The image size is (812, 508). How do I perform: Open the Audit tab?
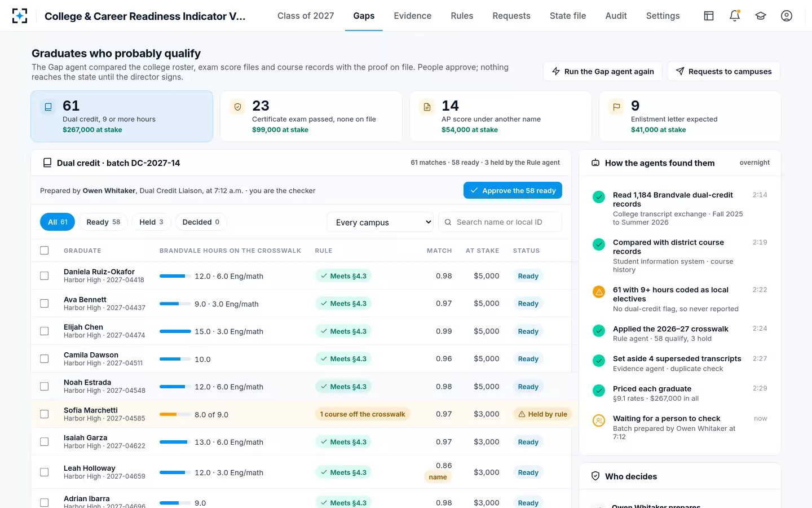tap(616, 16)
